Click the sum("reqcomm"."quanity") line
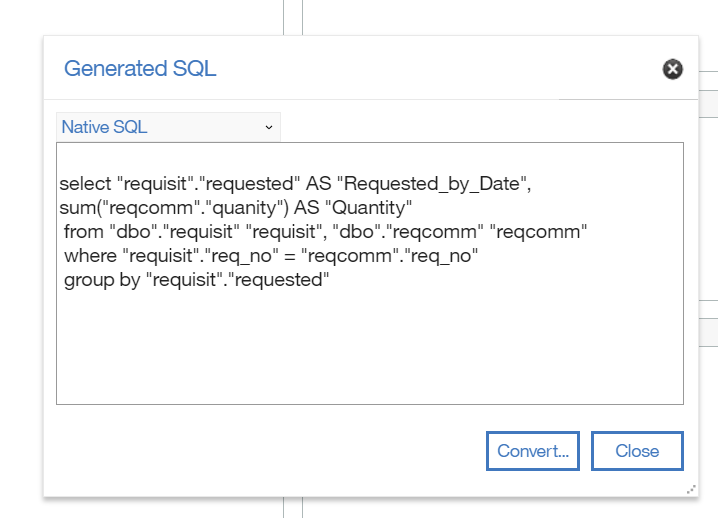Image resolution: width=718 pixels, height=518 pixels. (x=235, y=207)
